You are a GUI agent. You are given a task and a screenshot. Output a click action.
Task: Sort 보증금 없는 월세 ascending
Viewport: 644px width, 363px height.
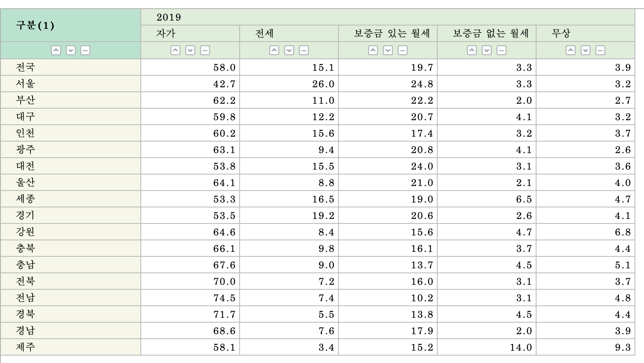click(x=472, y=50)
